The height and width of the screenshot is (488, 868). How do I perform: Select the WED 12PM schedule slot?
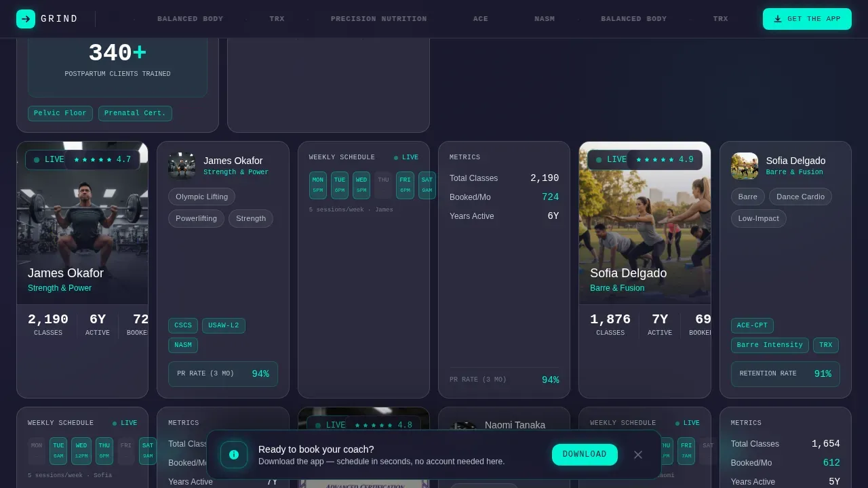(81, 451)
